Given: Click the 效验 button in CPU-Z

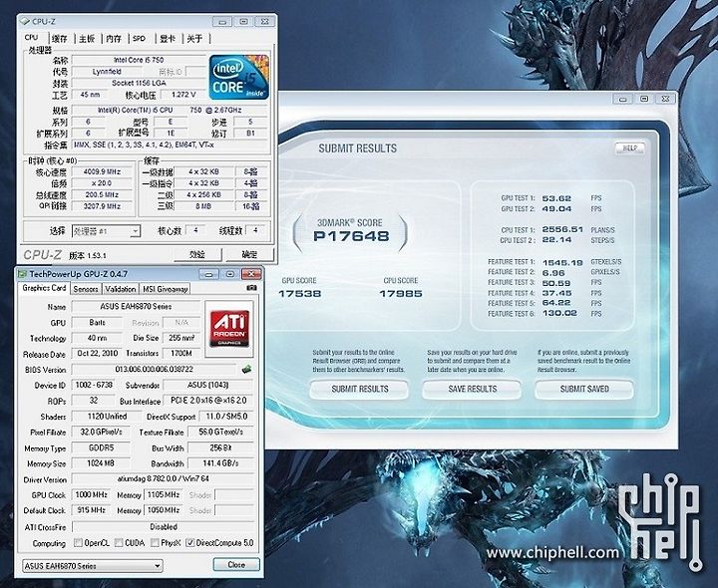Looking at the screenshot, I should click(x=196, y=254).
